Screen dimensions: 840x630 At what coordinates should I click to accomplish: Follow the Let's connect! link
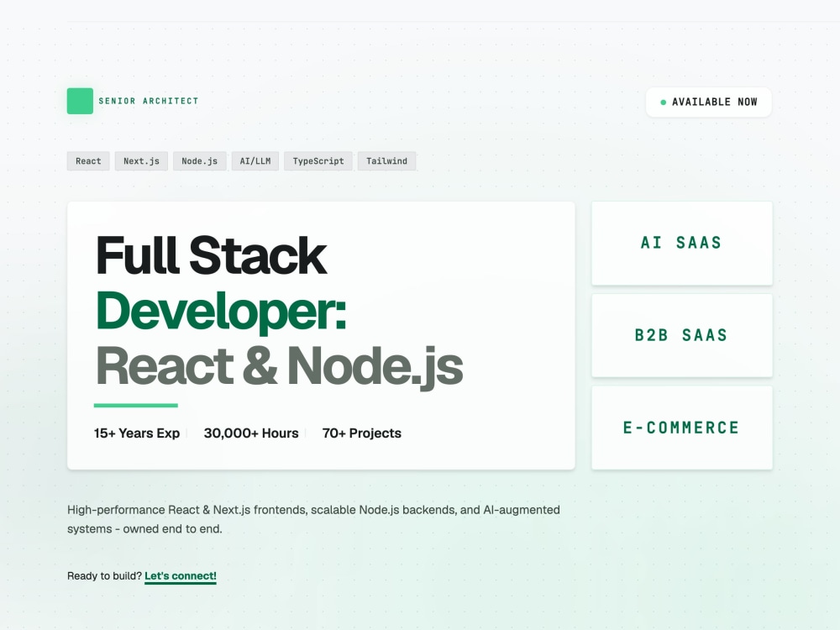pos(181,576)
